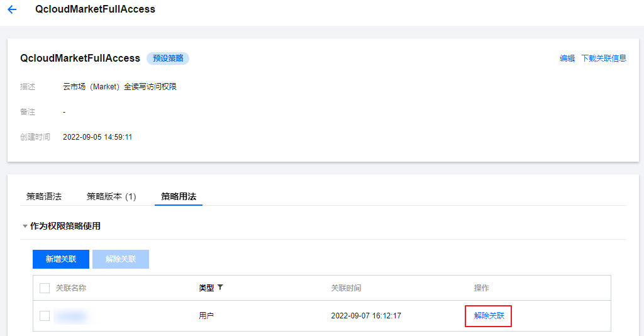Click the 新增关联 button

(61, 259)
